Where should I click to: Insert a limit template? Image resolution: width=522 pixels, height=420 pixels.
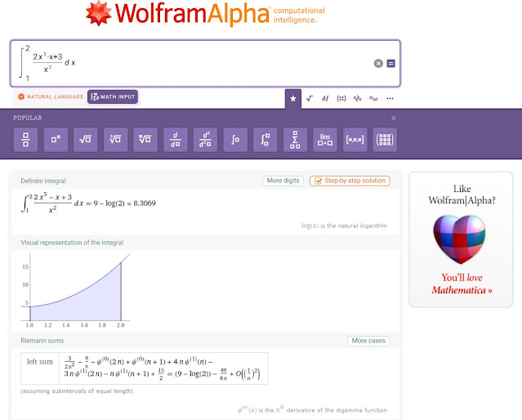coord(325,140)
